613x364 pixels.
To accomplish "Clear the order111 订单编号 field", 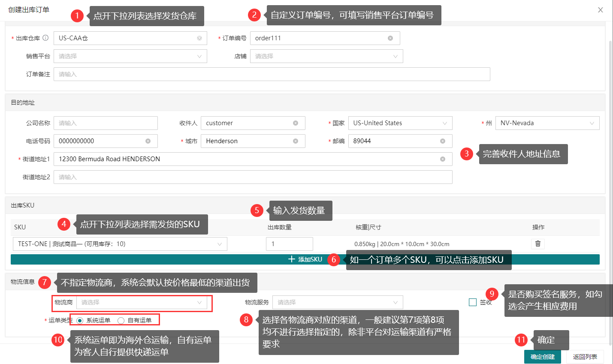I will 390,38.
